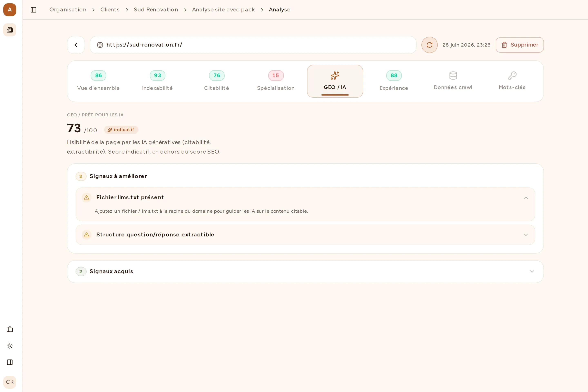Click the 88 score badge
The width and height of the screenshot is (588, 392).
click(394, 76)
